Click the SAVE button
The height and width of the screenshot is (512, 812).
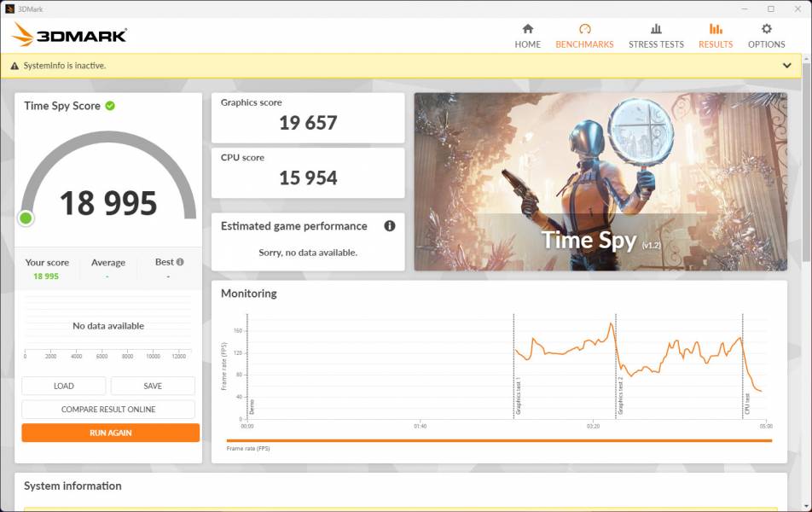[153, 386]
